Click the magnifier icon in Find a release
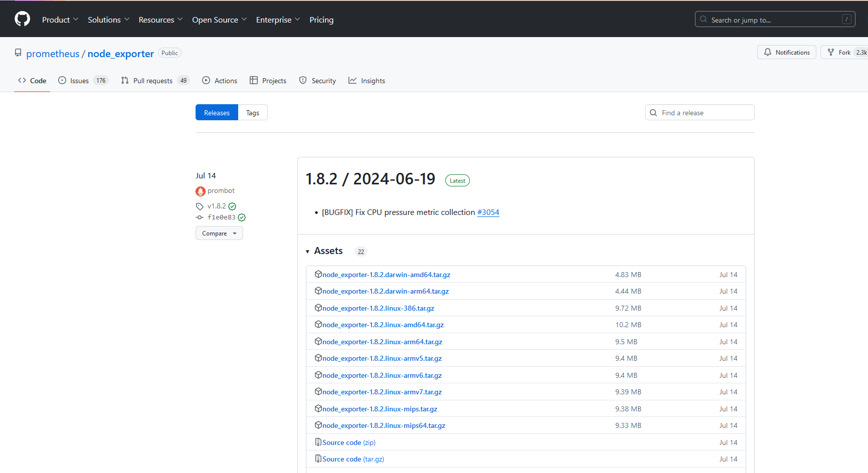The width and height of the screenshot is (868, 473). [653, 113]
